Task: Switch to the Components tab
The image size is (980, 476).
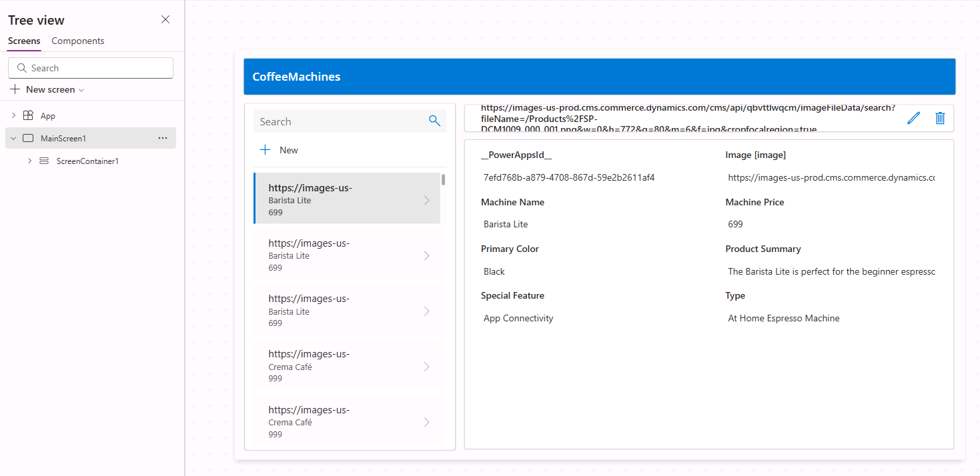Action: (78, 41)
